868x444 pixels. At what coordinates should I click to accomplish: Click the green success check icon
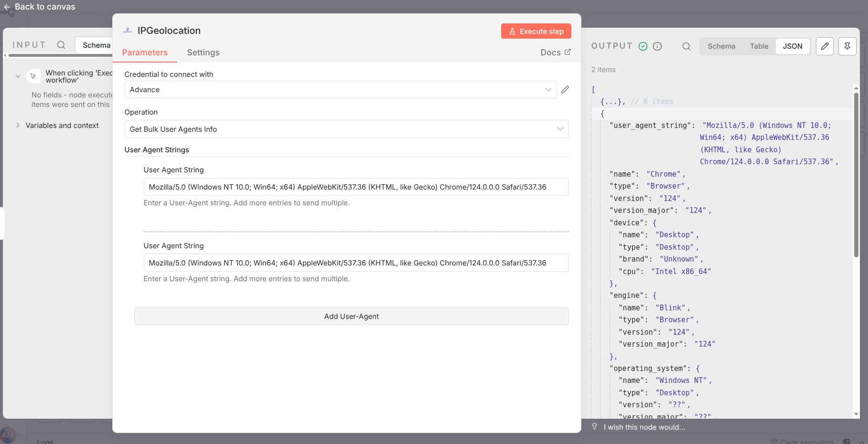tap(643, 46)
